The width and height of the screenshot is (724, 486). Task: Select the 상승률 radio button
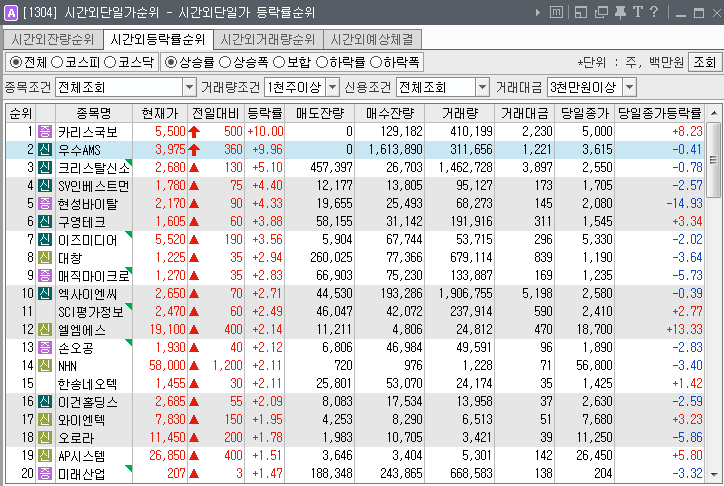pos(171,62)
